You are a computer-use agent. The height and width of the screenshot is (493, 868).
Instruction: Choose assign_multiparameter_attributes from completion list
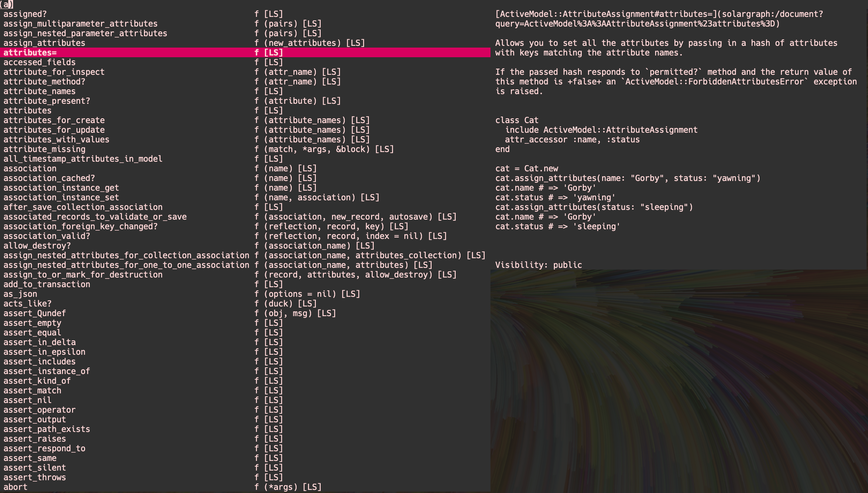coord(80,24)
